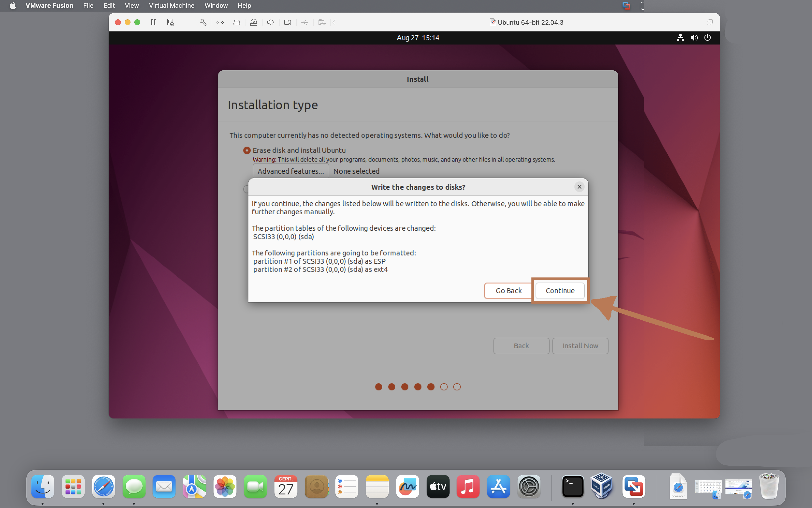Click the hard disk toolbar icon
This screenshot has height=508, width=812.
tap(237, 22)
